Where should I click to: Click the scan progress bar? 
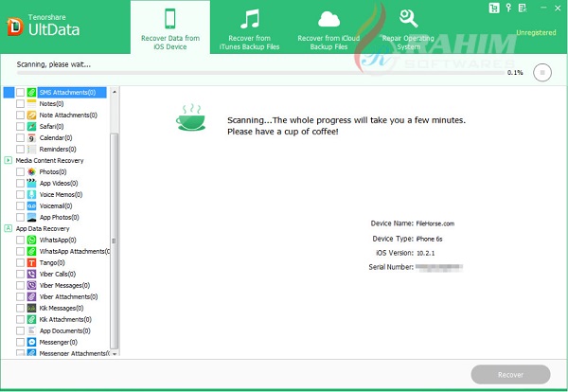click(260, 73)
